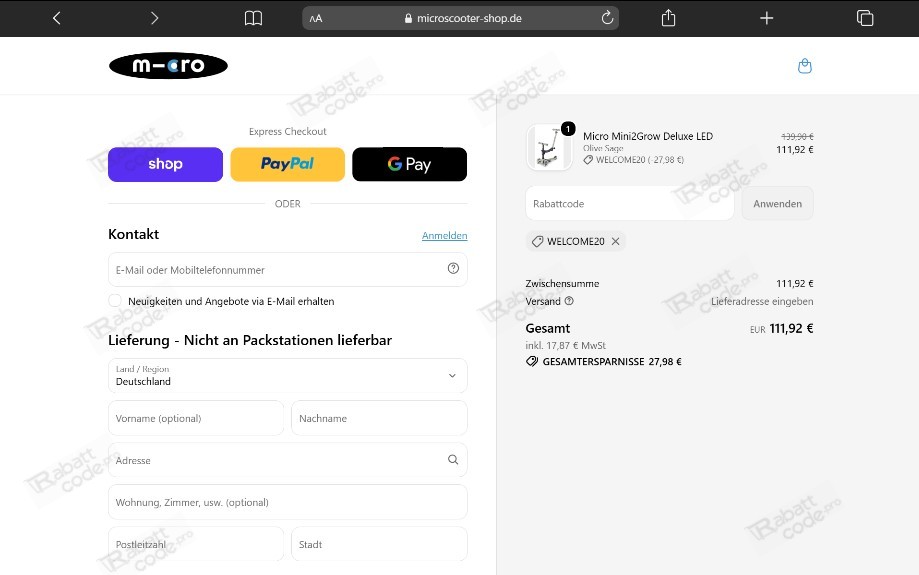Click the product name Micro Mini2Grow Deluxe LED
The width and height of the screenshot is (919, 575).
click(x=648, y=136)
